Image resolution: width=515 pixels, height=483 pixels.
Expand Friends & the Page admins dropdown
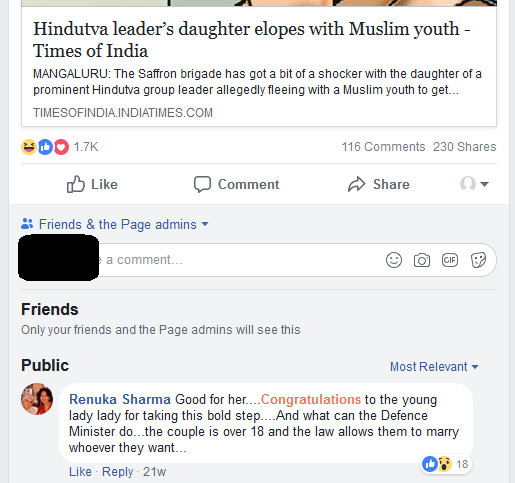click(x=115, y=224)
